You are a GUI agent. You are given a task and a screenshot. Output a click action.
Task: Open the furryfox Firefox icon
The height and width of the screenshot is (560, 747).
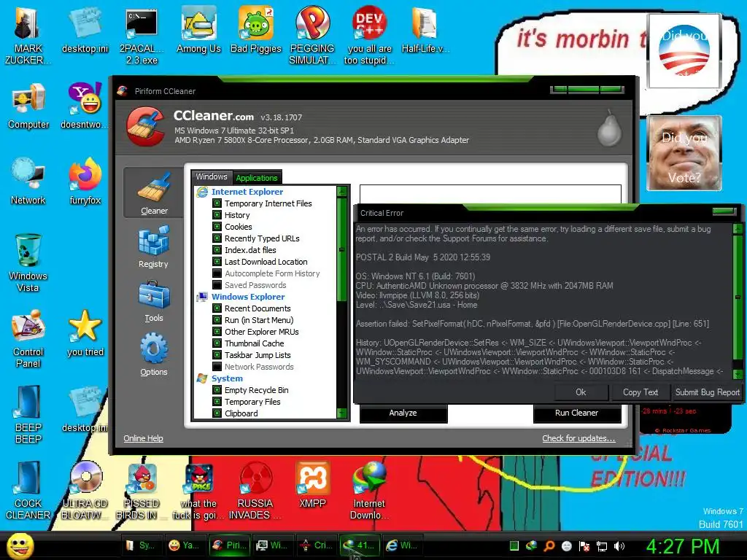point(85,182)
